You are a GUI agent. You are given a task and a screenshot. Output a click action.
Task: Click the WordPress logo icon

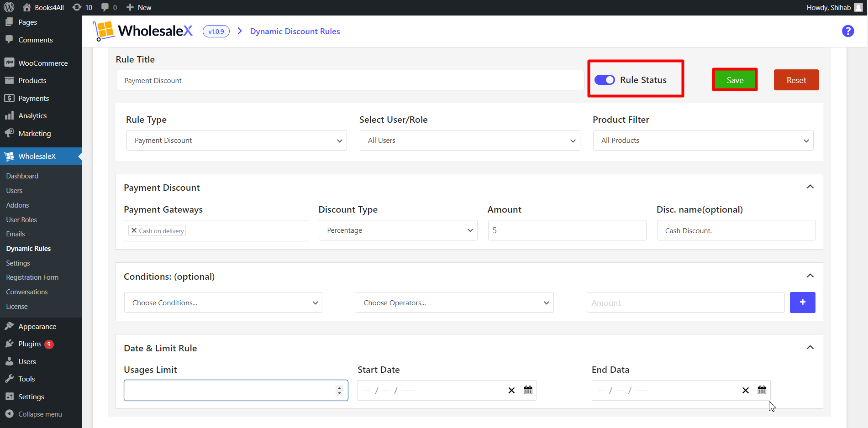tap(9, 7)
